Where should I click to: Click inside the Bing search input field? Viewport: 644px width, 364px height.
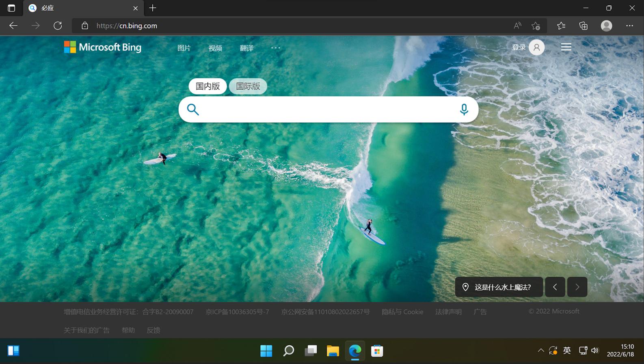point(325,109)
